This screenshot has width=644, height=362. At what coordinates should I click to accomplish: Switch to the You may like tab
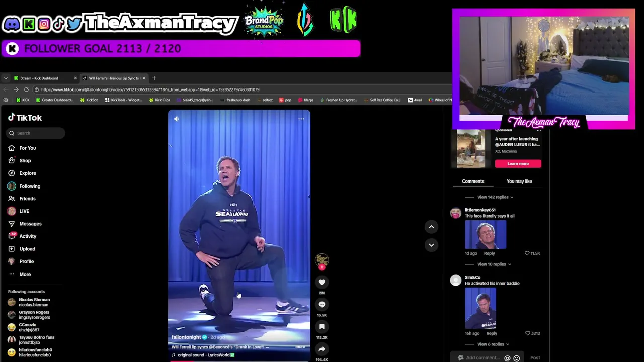pyautogui.click(x=519, y=181)
